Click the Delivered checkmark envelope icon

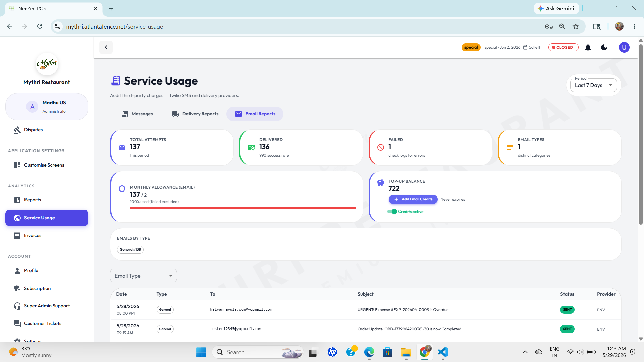pos(251,147)
